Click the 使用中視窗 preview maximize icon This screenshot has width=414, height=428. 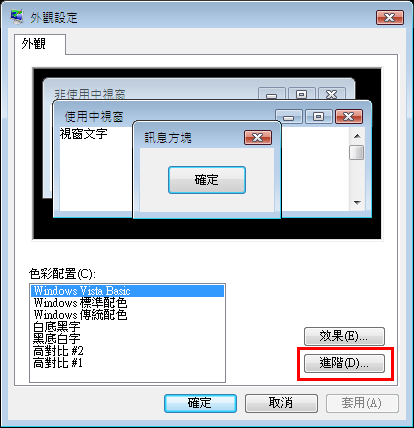(319, 117)
